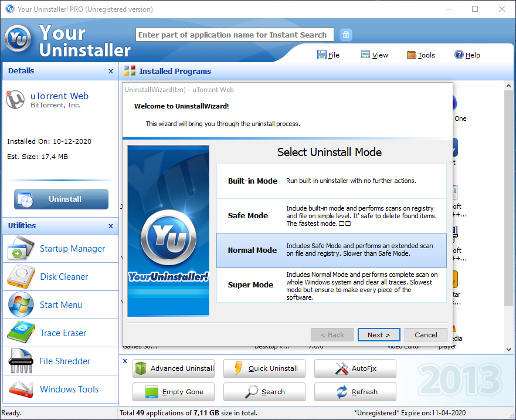
Task: Click the AutoFix button
Action: [x=355, y=368]
